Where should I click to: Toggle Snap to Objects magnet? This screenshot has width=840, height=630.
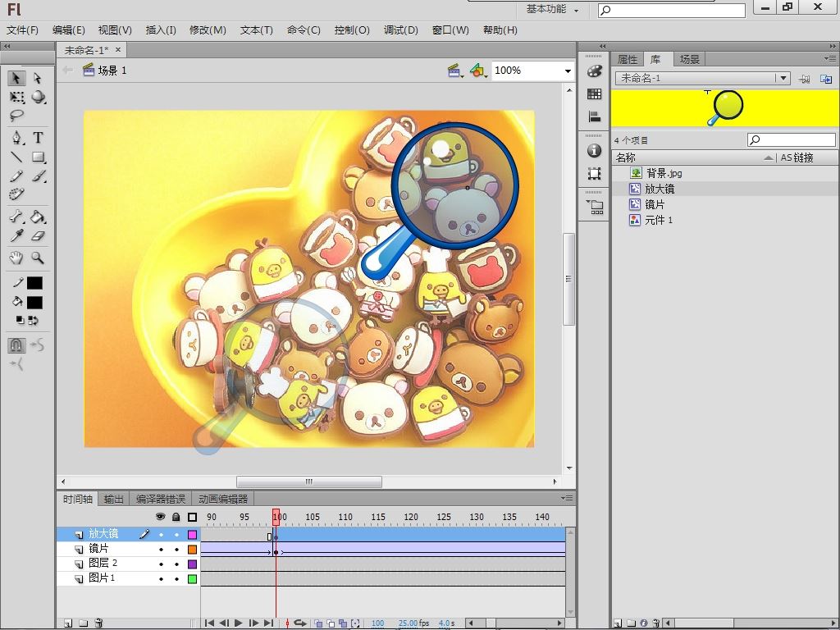click(x=16, y=345)
